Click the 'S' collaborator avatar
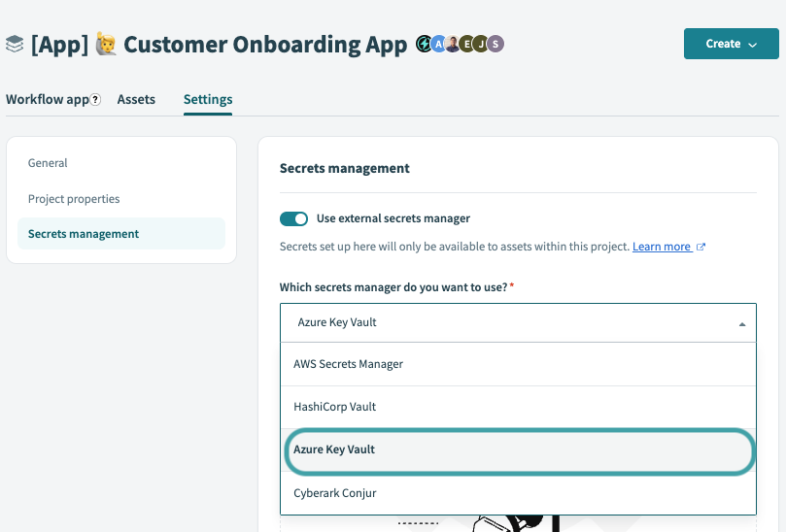 (x=496, y=44)
